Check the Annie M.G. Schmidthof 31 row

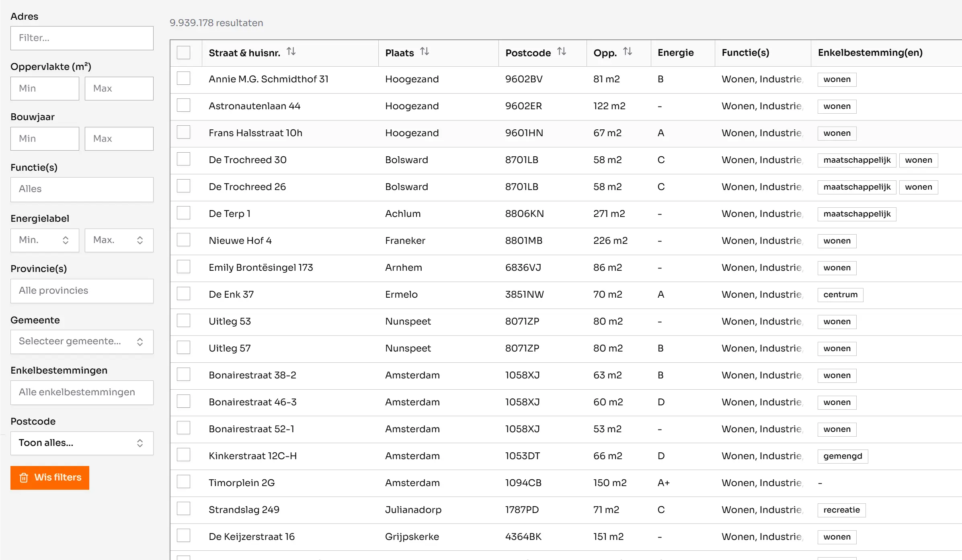click(x=184, y=78)
